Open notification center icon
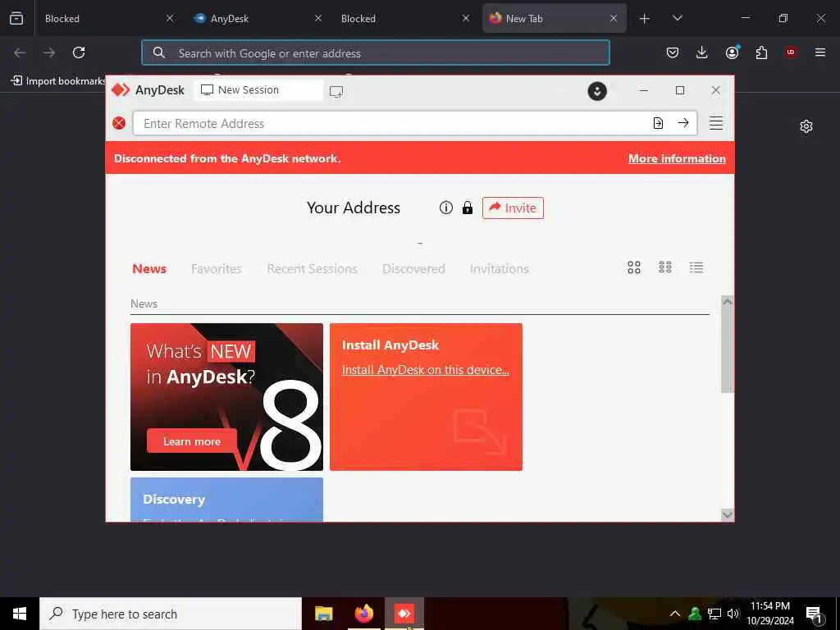 (x=813, y=614)
